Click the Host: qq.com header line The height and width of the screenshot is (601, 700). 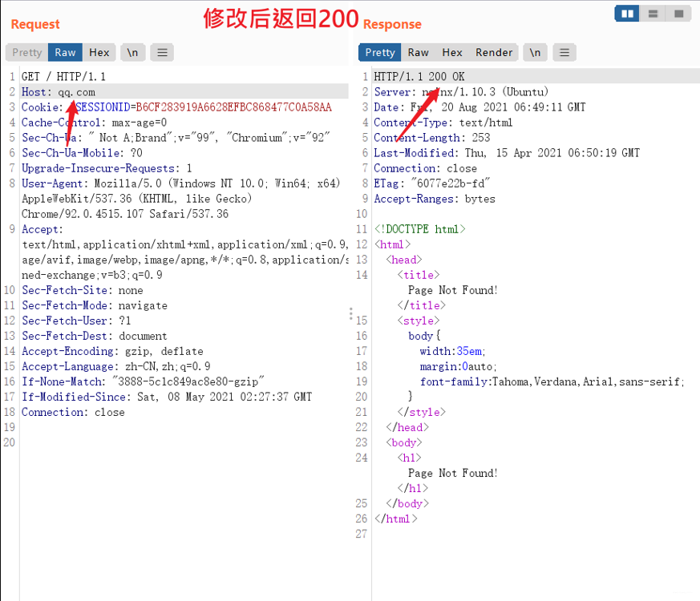tap(59, 92)
